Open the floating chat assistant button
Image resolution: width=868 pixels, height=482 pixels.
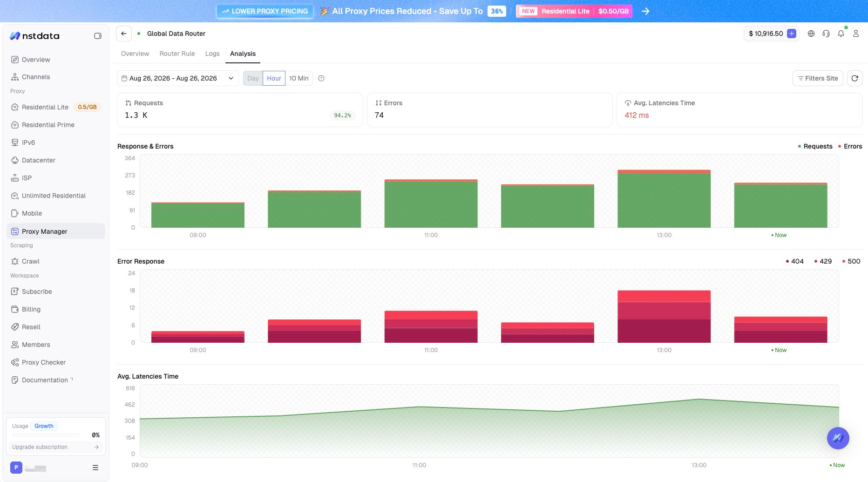click(838, 438)
